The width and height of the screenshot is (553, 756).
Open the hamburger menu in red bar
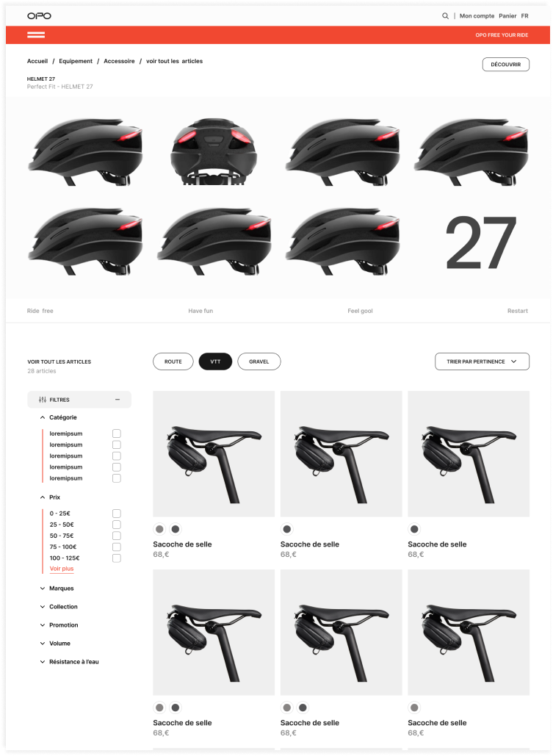(36, 35)
